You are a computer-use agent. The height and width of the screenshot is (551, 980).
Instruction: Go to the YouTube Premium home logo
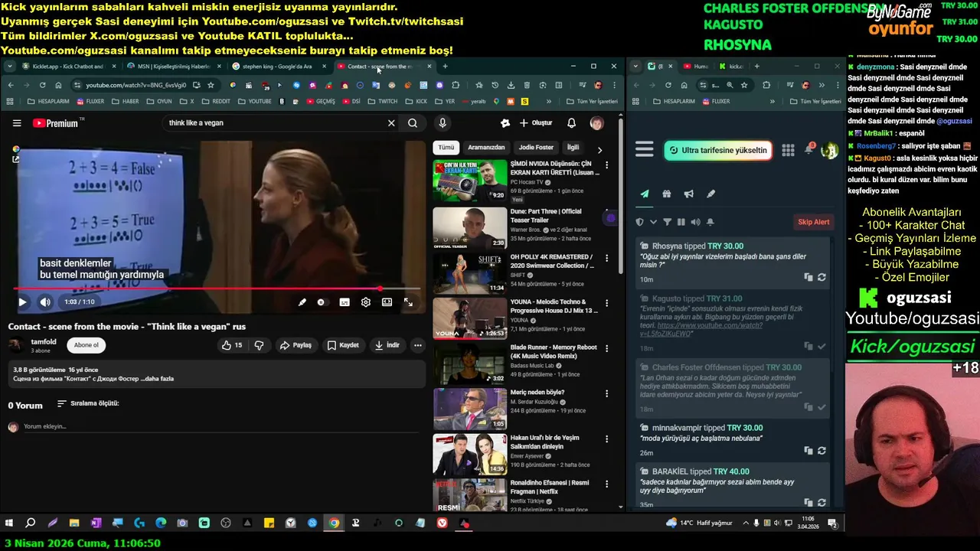[57, 122]
